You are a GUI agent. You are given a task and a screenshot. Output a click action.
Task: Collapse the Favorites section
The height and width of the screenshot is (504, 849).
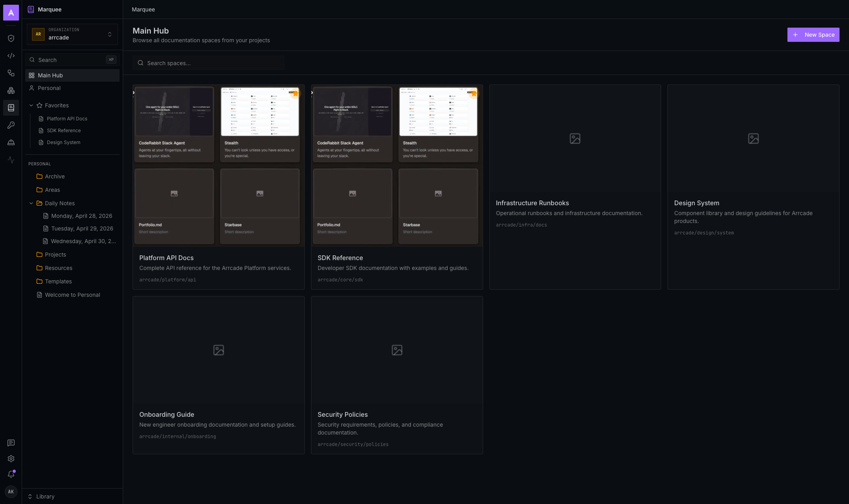click(x=31, y=105)
